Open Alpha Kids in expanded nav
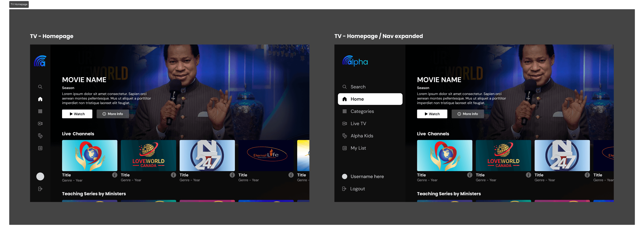644x234 pixels. coord(370,136)
